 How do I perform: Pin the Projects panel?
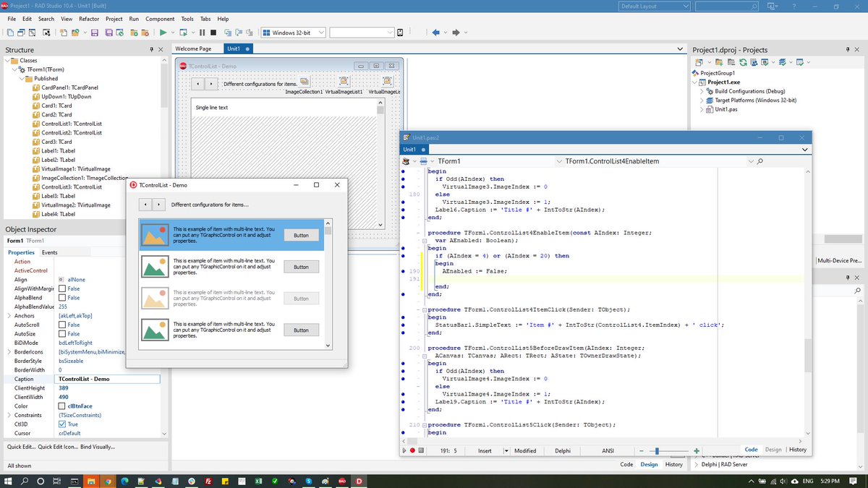[x=848, y=49]
